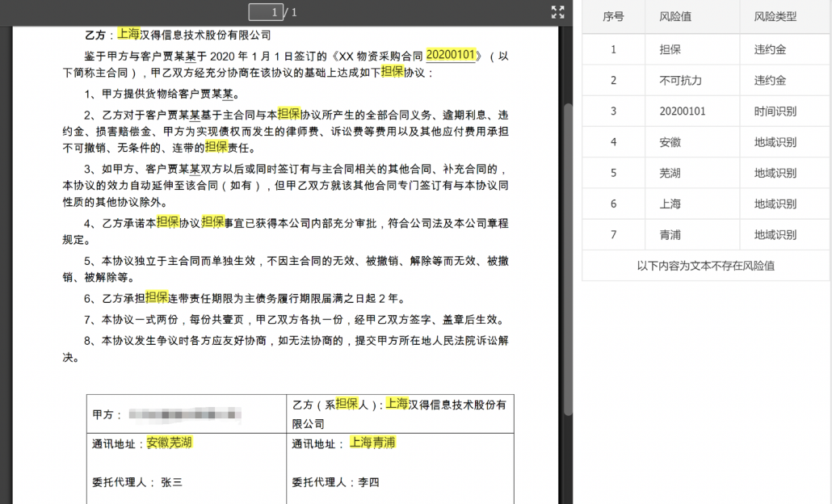Click the 风险值 column header

click(675, 16)
